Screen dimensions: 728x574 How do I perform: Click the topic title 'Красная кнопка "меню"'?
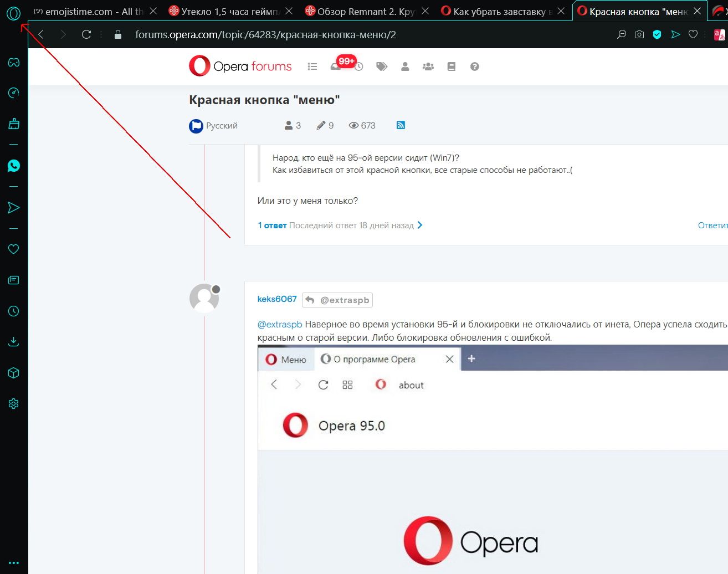264,100
